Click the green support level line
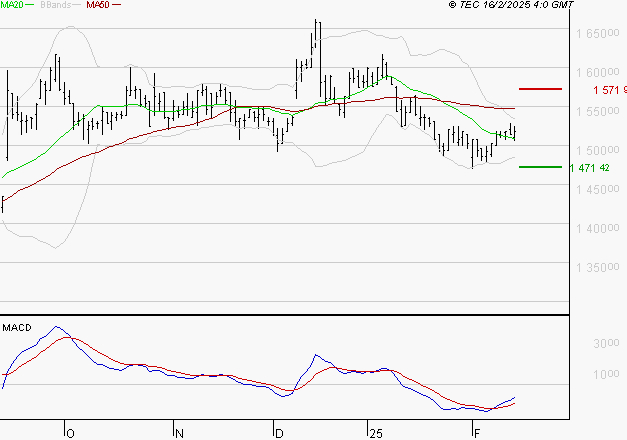This screenshot has height=440, width=627. click(x=540, y=167)
